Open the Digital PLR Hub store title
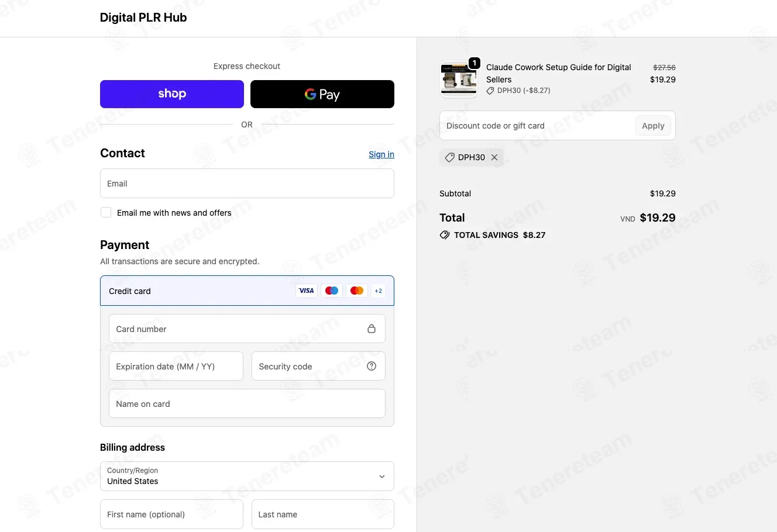The width and height of the screenshot is (777, 532). coord(143,18)
